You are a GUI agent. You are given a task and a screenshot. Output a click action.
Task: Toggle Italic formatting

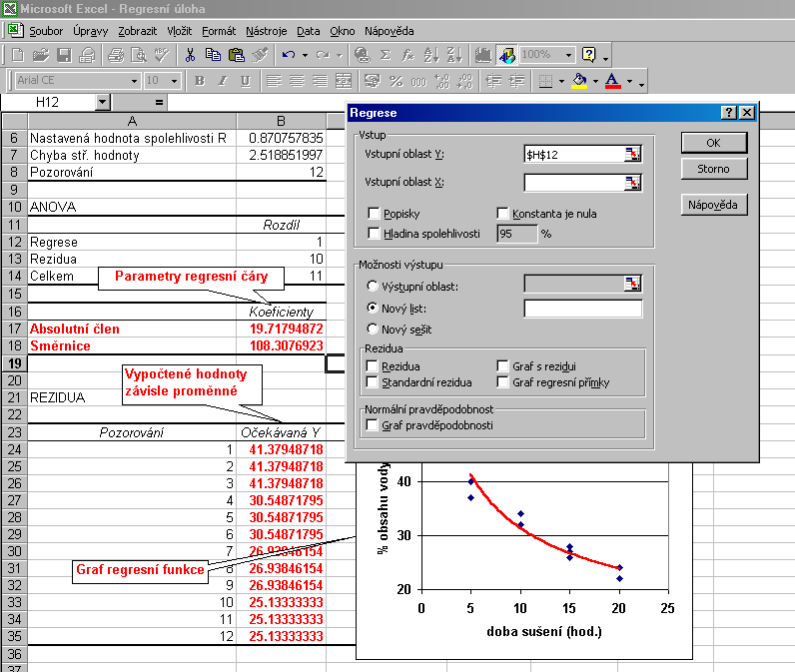[x=223, y=81]
